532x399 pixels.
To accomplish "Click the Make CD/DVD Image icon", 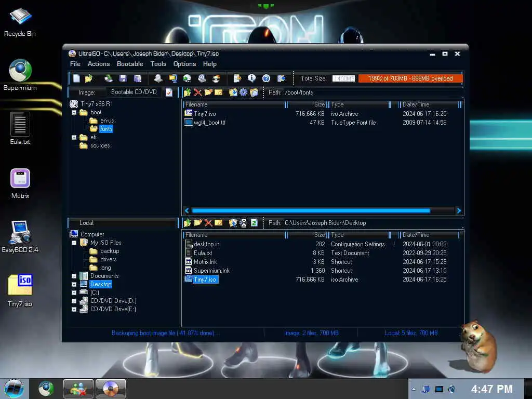I will point(158,78).
